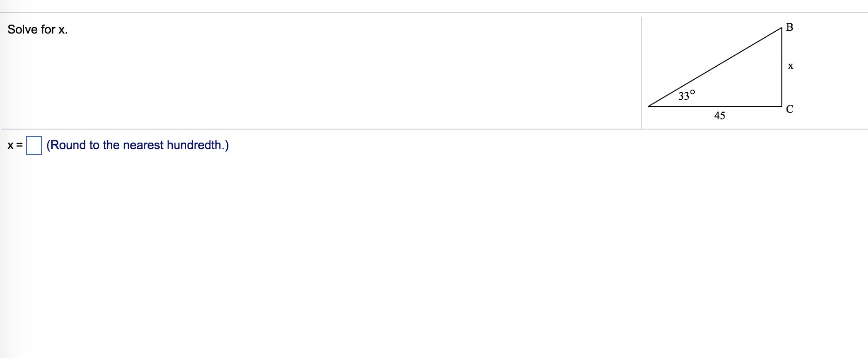Click the vertical divider beside the figure
Image resolution: width=868 pixels, height=358 pixels.
pyautogui.click(x=641, y=73)
